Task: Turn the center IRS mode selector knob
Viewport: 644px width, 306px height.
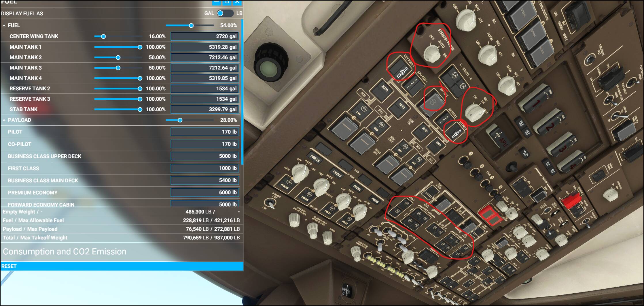Action: (x=487, y=55)
